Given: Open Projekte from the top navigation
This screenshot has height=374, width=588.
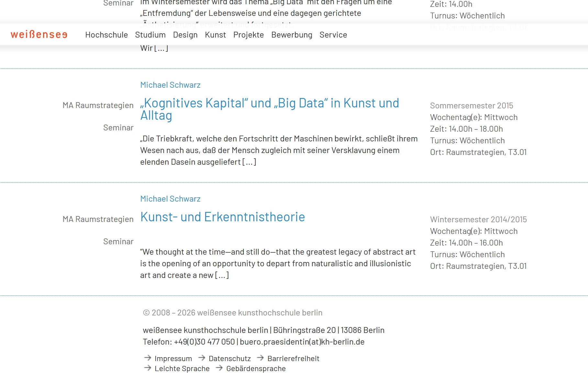Looking at the screenshot, I should point(249,35).
